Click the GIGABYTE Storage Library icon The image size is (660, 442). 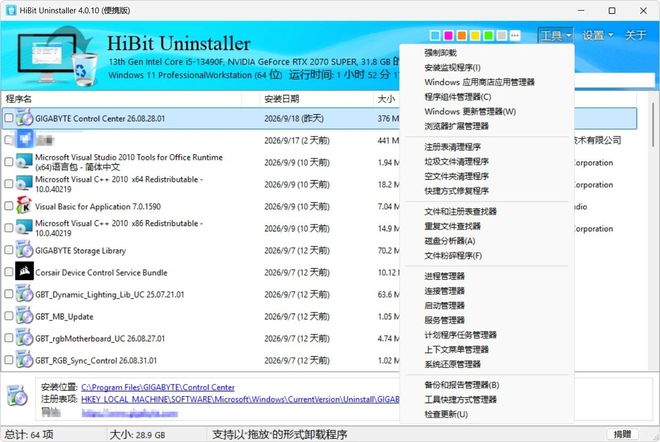tap(24, 250)
